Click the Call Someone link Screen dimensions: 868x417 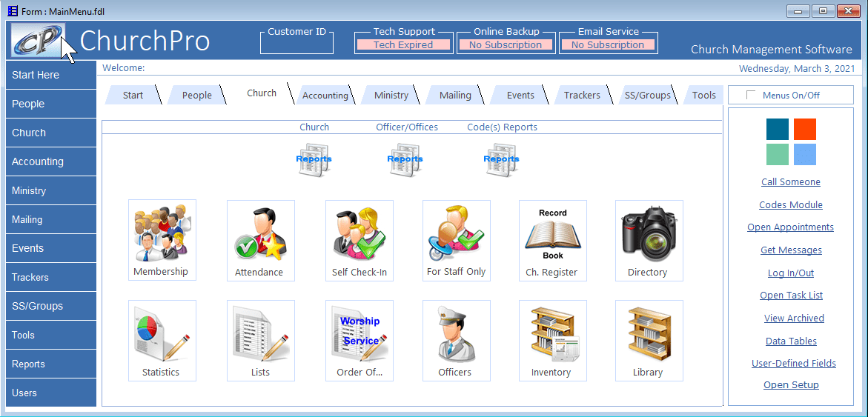pos(790,182)
